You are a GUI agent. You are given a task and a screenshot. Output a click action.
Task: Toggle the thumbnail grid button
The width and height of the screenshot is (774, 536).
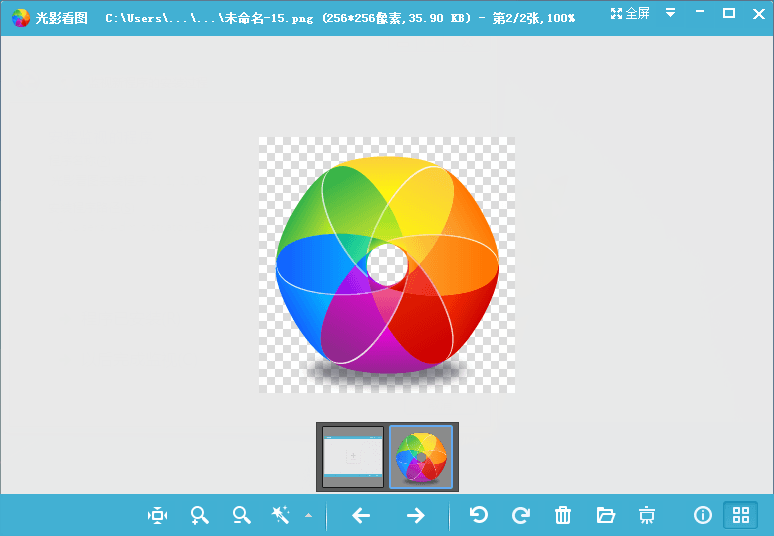click(x=741, y=515)
